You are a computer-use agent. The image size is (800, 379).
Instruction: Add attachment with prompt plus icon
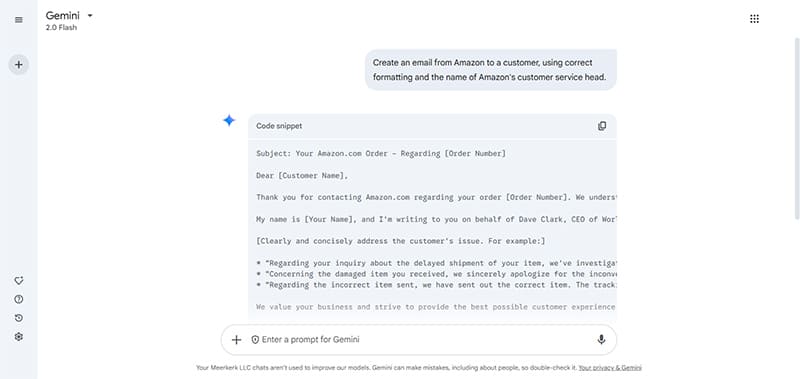[x=236, y=340]
